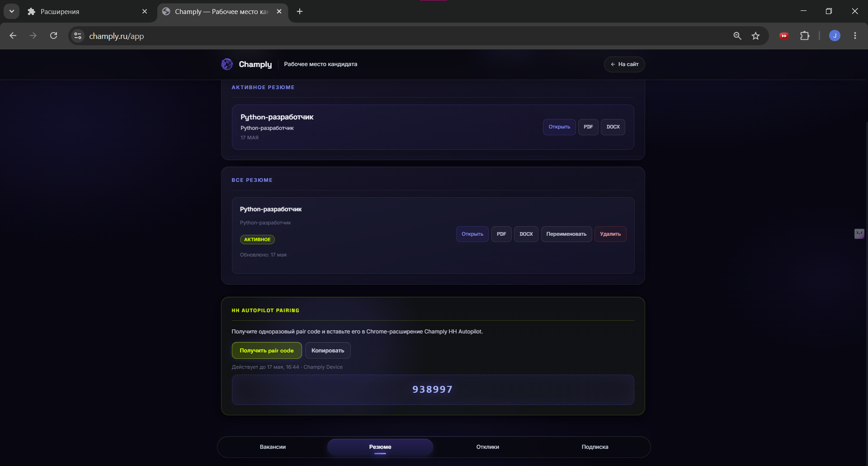Select the pair code 938997 field
The image size is (868, 466).
pos(433,390)
